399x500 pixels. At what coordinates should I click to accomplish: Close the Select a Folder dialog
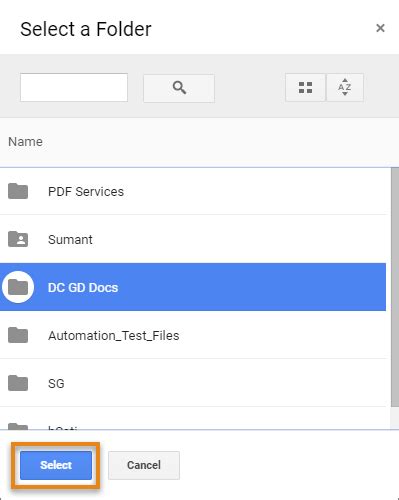380,28
